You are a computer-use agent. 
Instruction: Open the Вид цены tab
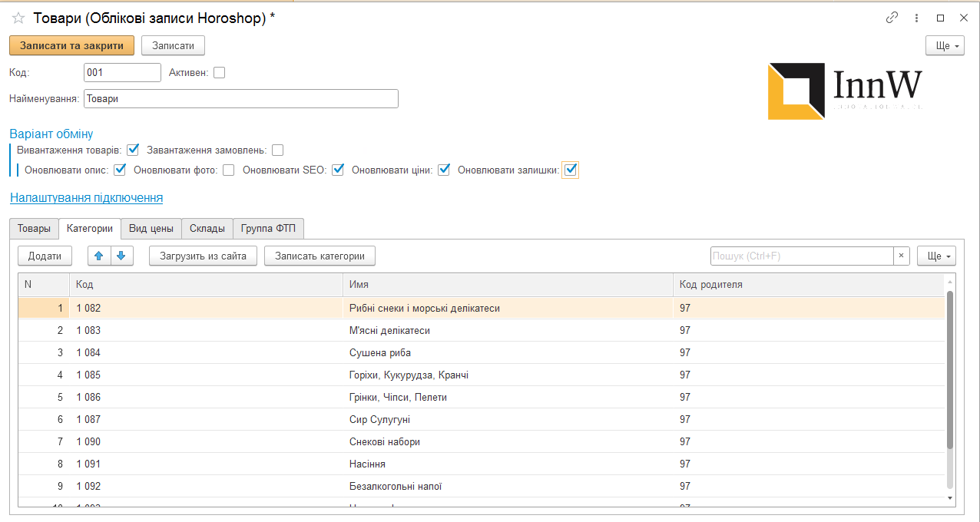pyautogui.click(x=151, y=229)
